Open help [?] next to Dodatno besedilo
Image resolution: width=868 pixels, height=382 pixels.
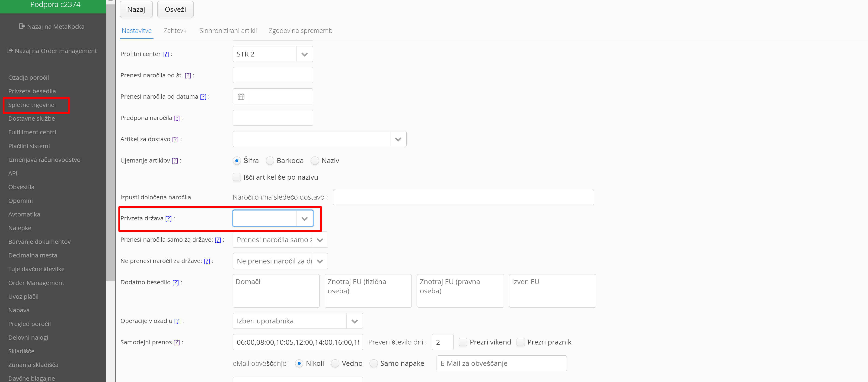pyautogui.click(x=176, y=282)
